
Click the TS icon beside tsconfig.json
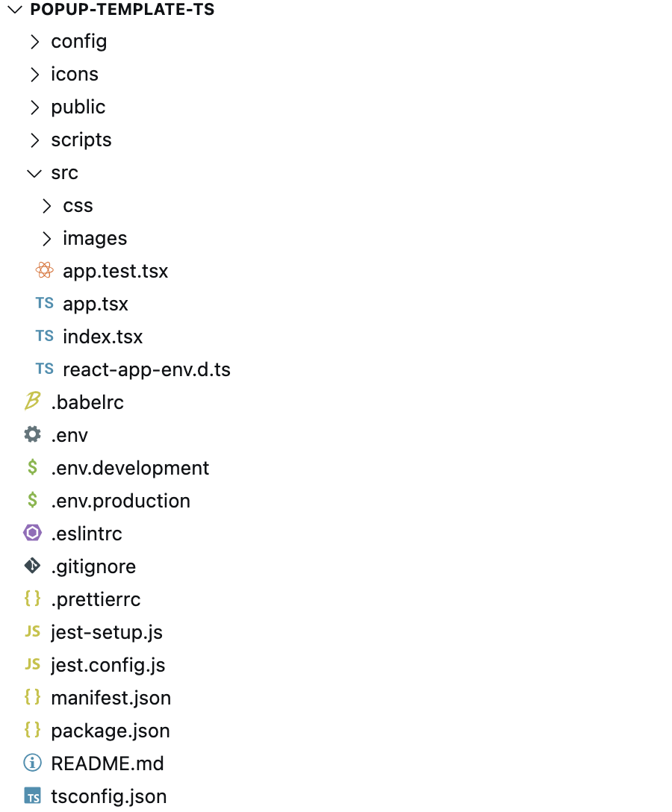(x=33, y=796)
